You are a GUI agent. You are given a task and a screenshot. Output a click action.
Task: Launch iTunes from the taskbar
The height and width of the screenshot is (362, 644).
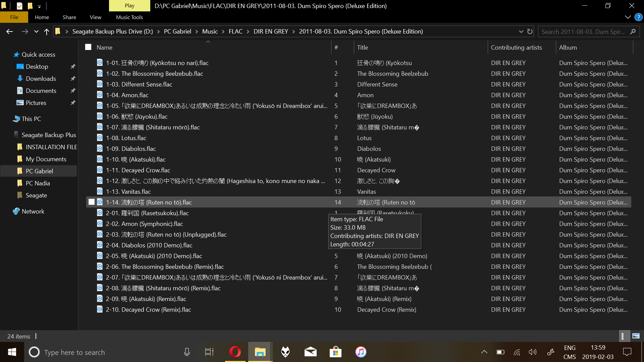coord(361,352)
